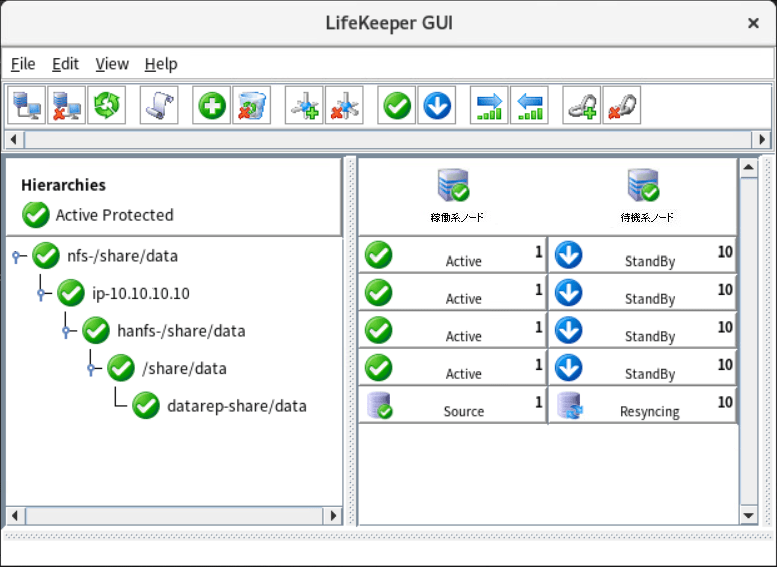This screenshot has width=777, height=567.
Task: Click the green check icon beside nfs-/share/data
Action: [46, 255]
